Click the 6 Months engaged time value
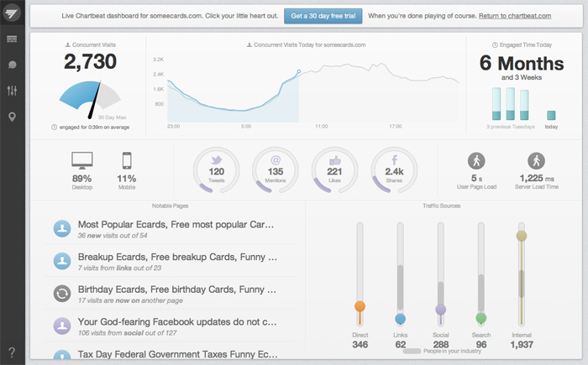 [x=522, y=63]
